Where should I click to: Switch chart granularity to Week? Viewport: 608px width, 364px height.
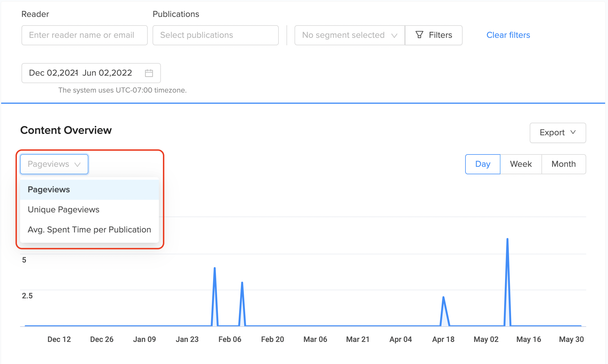click(x=521, y=164)
